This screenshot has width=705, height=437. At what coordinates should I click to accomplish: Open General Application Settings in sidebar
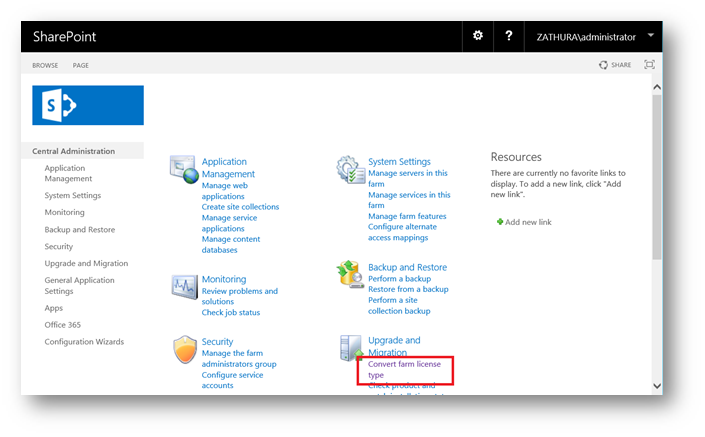[x=79, y=285]
